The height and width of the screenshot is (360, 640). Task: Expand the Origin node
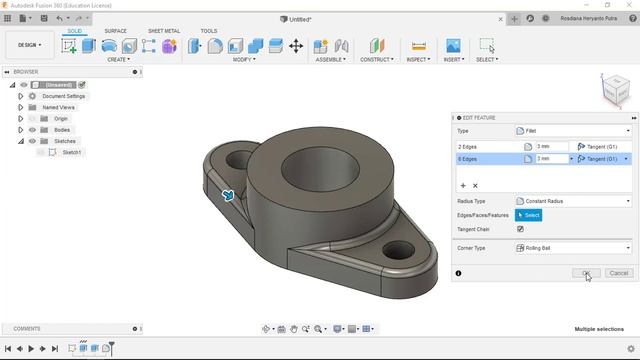coord(20,119)
